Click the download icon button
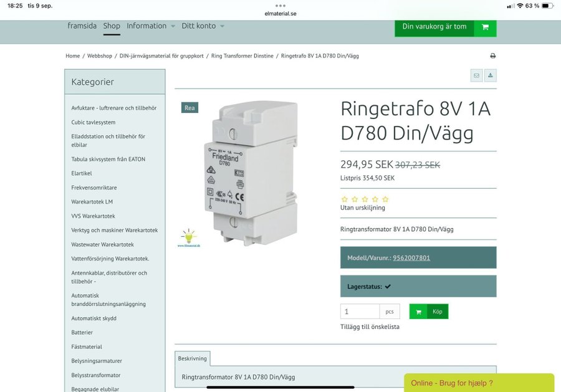561x392 pixels. pos(490,75)
